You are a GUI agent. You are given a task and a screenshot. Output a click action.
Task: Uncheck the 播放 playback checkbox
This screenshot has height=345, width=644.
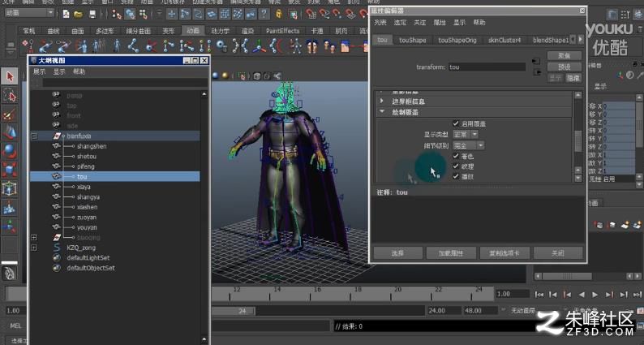(456, 176)
